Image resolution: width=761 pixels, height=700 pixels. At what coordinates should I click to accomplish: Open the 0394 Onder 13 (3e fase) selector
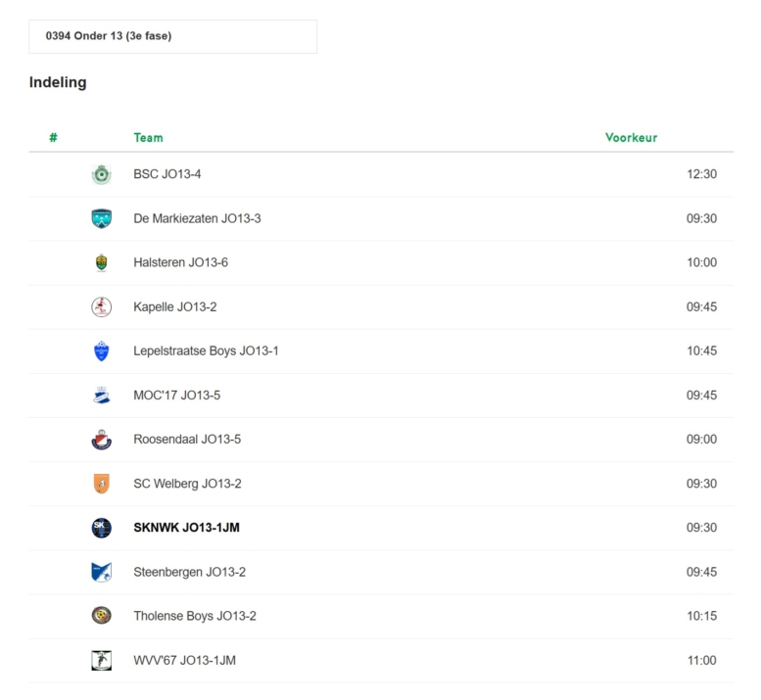pos(172,36)
